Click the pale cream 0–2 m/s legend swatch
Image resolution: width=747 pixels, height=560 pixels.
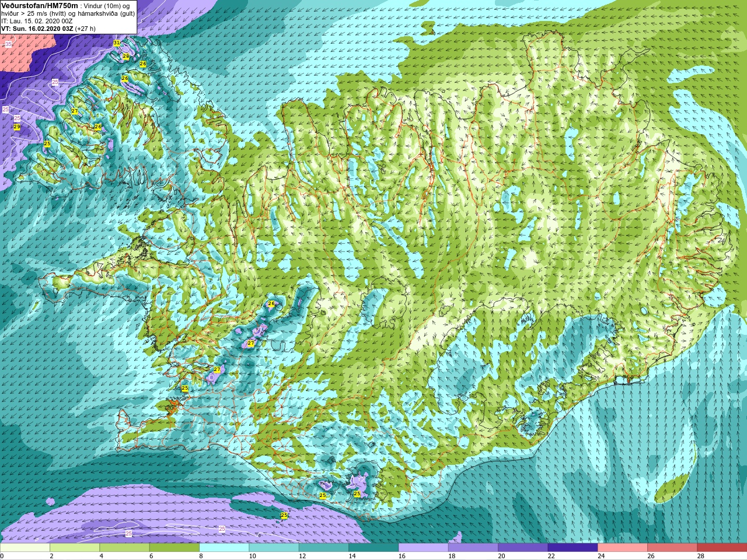(x=25, y=548)
